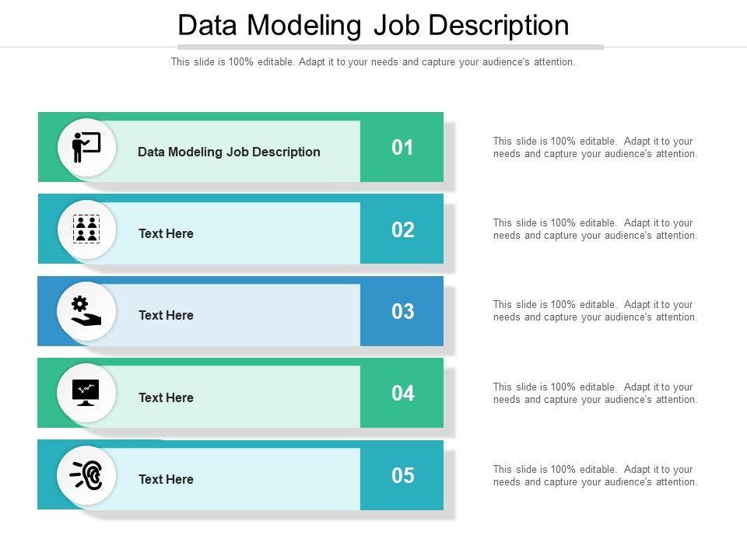Click the slide title Data Modeling Job Description

(373, 26)
